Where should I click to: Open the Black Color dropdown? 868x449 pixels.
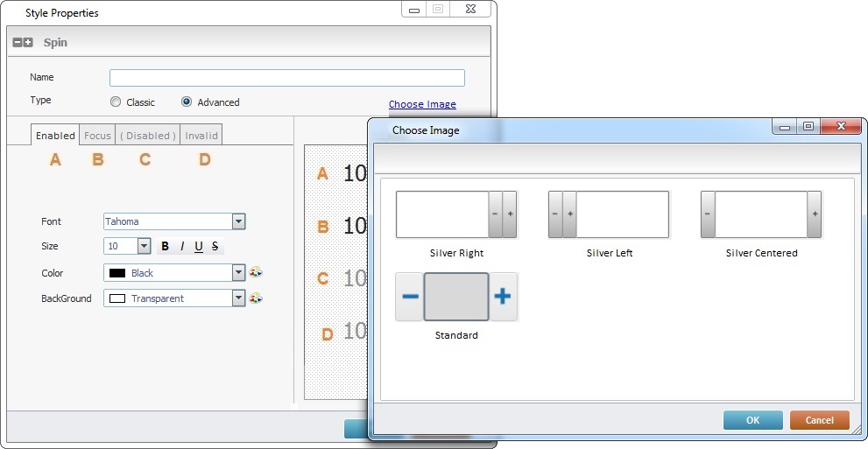pyautogui.click(x=238, y=273)
